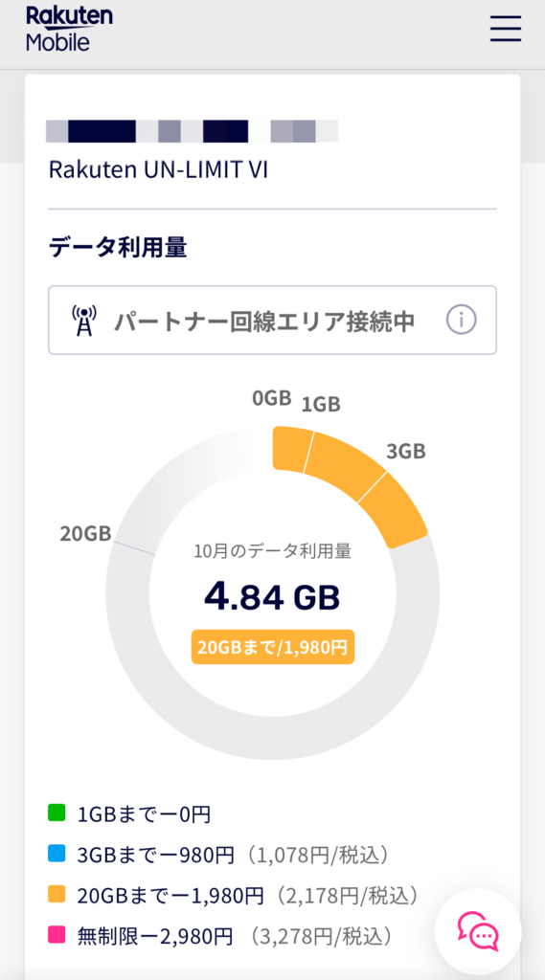This screenshot has height=980, width=545.
Task: Click the pink unlimited legend square
Action: [x=57, y=935]
